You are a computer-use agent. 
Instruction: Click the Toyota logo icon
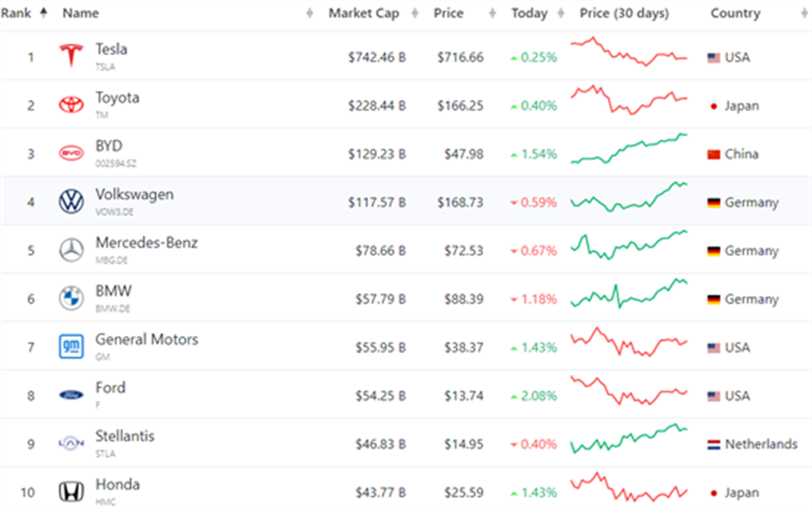pyautogui.click(x=71, y=105)
